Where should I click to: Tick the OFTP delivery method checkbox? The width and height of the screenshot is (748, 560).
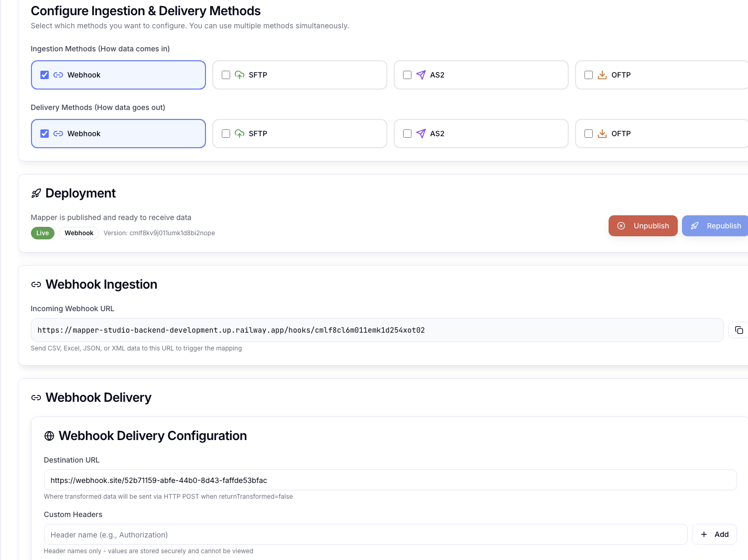point(589,134)
